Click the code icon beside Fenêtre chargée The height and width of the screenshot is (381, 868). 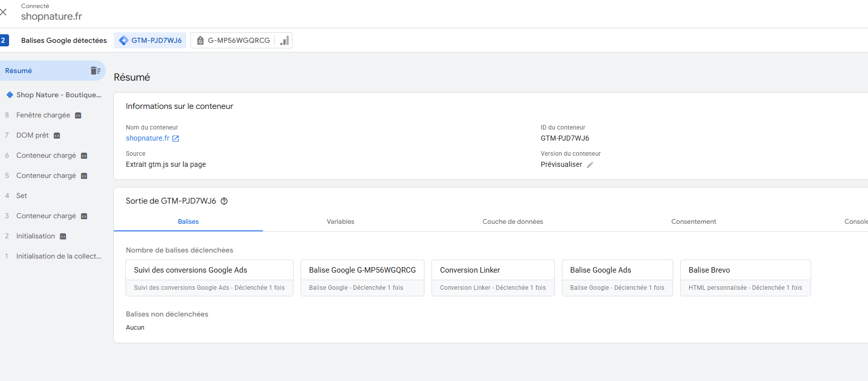coord(78,115)
